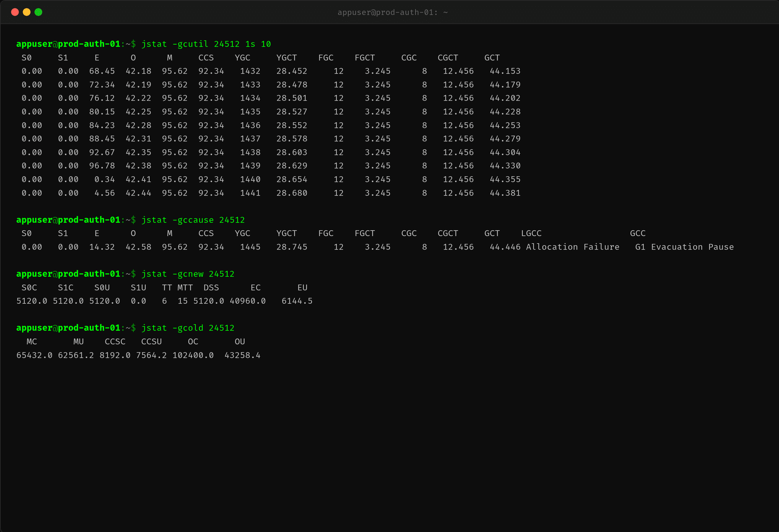Click the window title appuser@prod-auth-01
The width and height of the screenshot is (779, 532).
[392, 12]
